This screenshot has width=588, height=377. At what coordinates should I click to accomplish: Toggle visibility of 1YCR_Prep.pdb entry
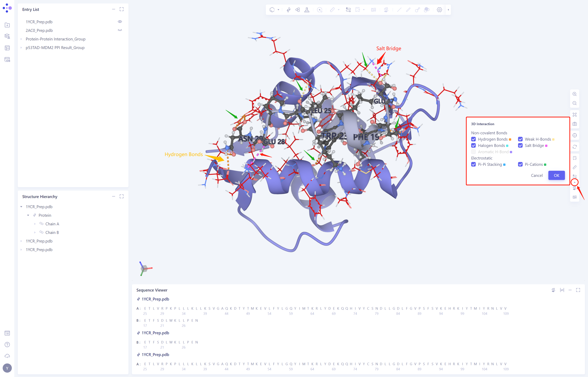tap(120, 22)
